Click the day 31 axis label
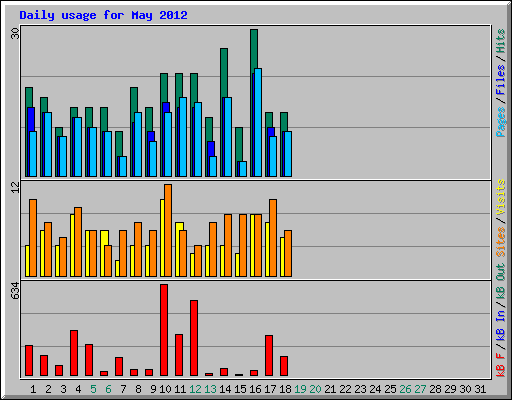The image size is (512, 400). coord(480,389)
